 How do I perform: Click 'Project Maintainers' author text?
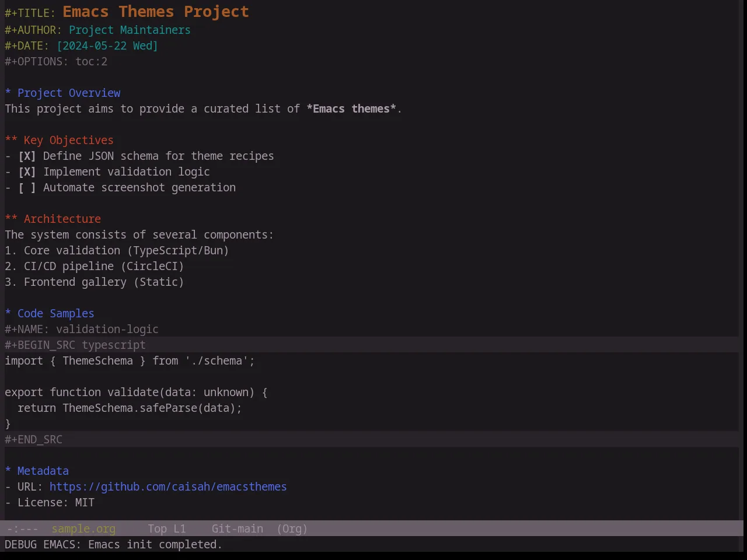130,30
